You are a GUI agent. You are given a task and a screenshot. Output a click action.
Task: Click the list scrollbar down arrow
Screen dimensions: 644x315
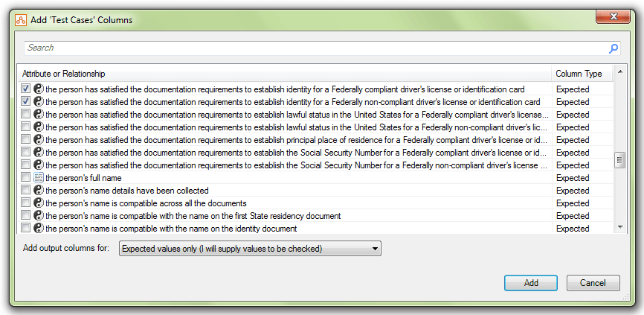[619, 227]
